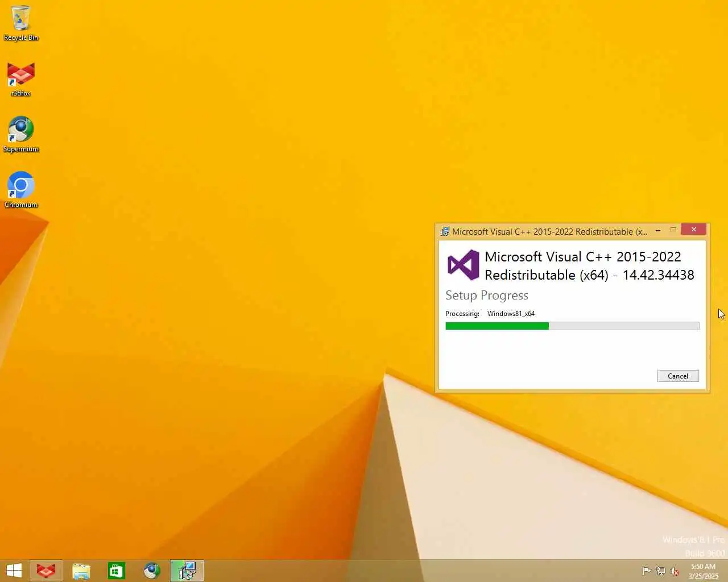Click the green setup progress bar
The width and height of the screenshot is (728, 582).
pyautogui.click(x=572, y=326)
